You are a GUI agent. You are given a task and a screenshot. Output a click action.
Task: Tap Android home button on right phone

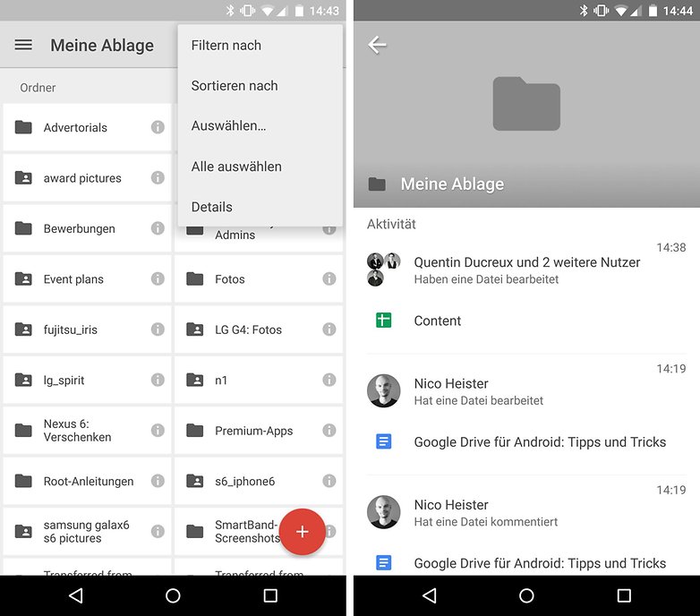(526, 595)
